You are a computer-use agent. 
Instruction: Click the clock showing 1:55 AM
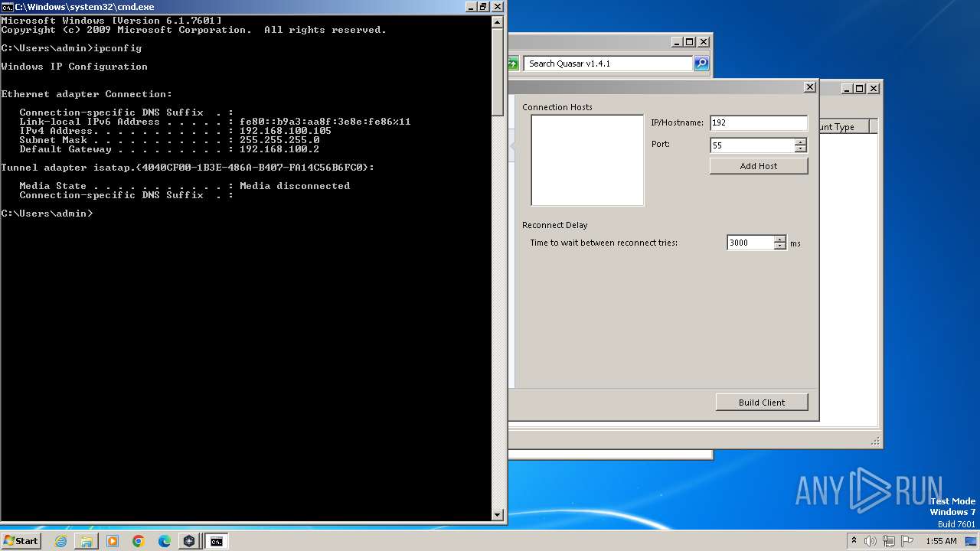941,541
